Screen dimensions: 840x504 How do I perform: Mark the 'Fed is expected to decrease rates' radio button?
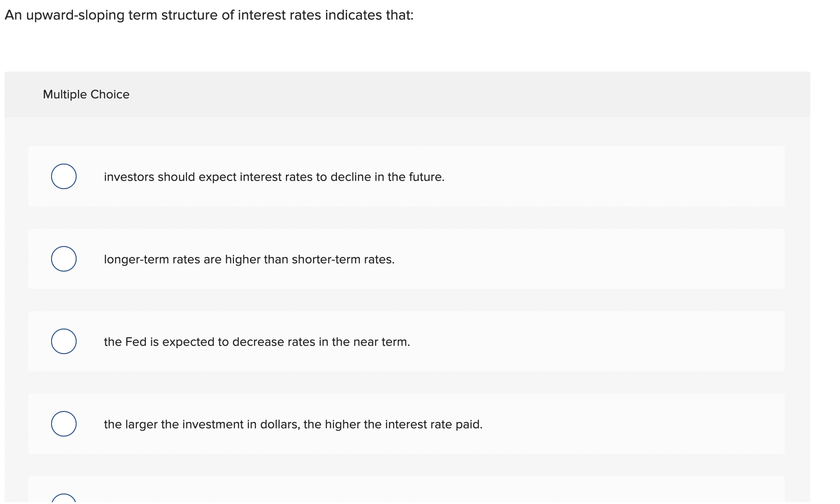pos(64,341)
